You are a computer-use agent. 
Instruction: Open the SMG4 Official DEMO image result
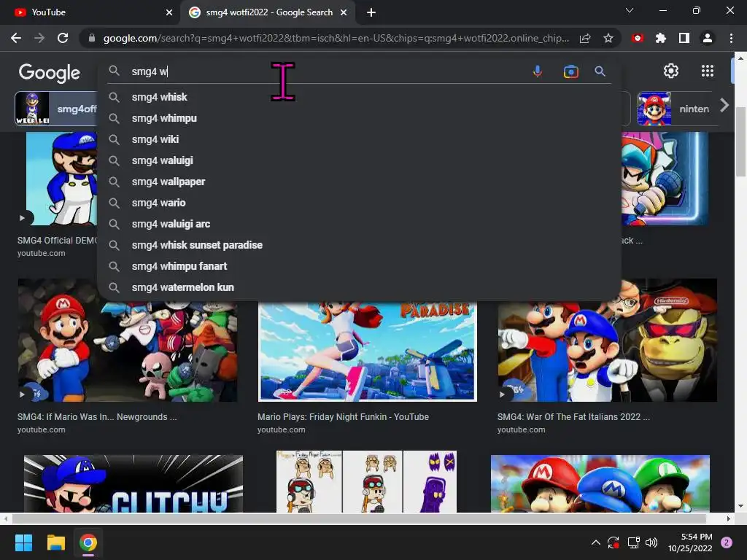pos(61,179)
